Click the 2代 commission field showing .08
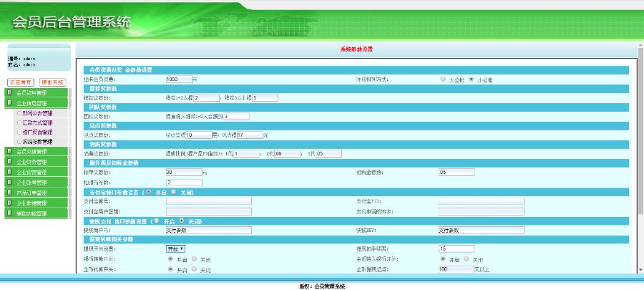 [x=288, y=154]
